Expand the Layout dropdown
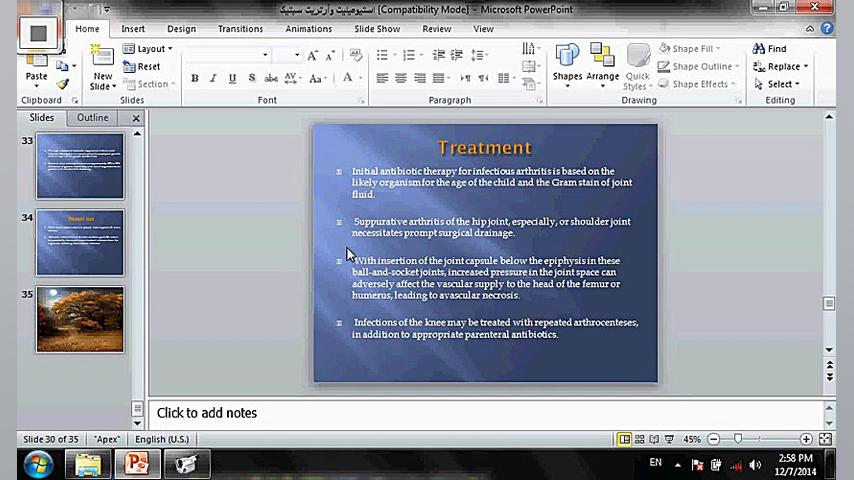This screenshot has width=854, height=480. tap(148, 48)
